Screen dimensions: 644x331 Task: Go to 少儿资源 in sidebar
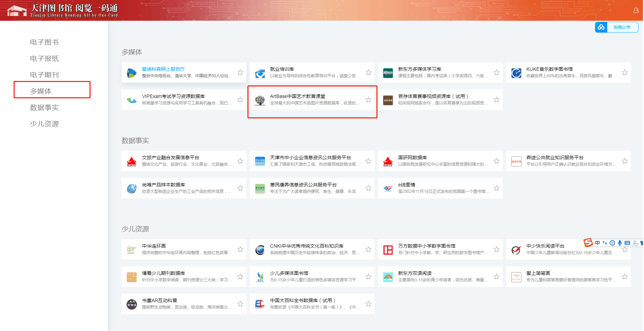pos(44,124)
